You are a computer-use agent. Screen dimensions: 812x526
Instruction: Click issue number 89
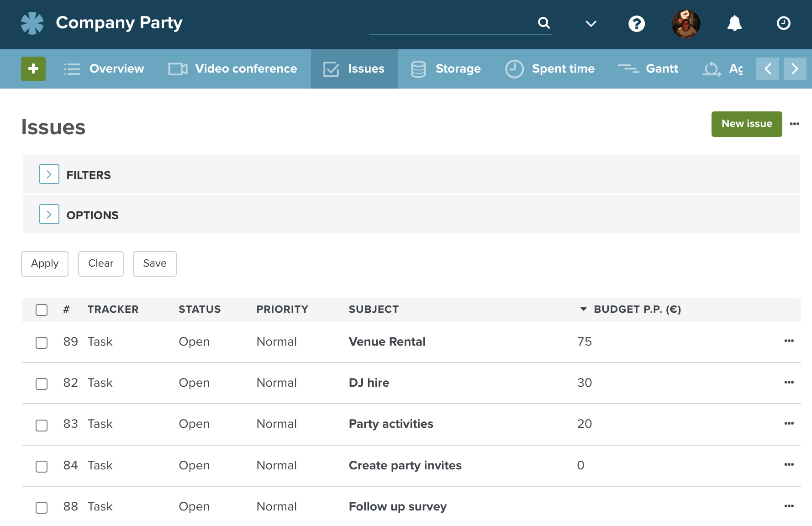[x=70, y=342]
